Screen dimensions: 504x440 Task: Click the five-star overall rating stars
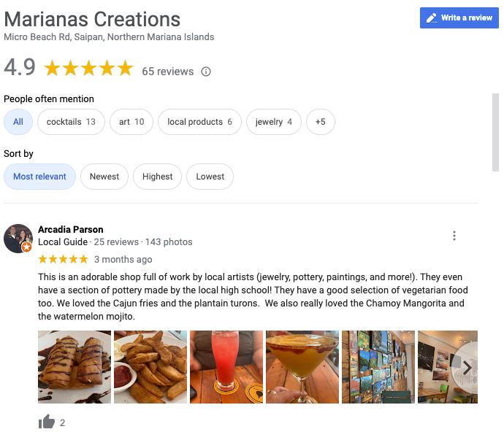click(x=88, y=69)
